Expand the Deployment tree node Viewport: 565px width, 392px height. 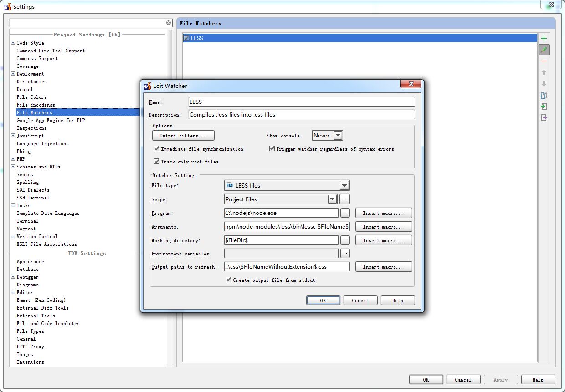point(13,74)
